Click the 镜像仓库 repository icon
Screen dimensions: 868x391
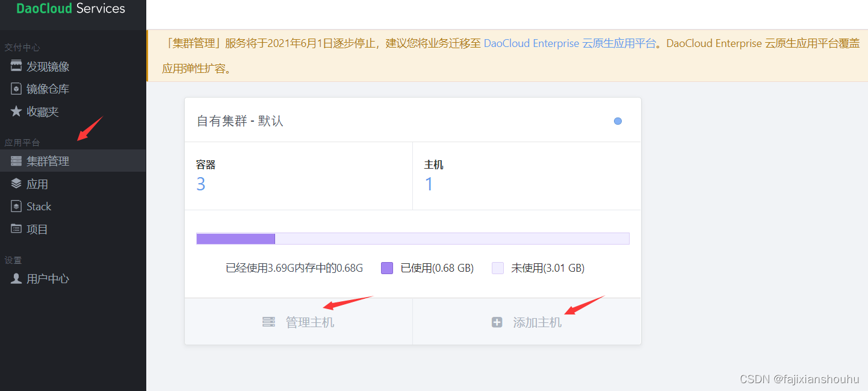pos(16,89)
